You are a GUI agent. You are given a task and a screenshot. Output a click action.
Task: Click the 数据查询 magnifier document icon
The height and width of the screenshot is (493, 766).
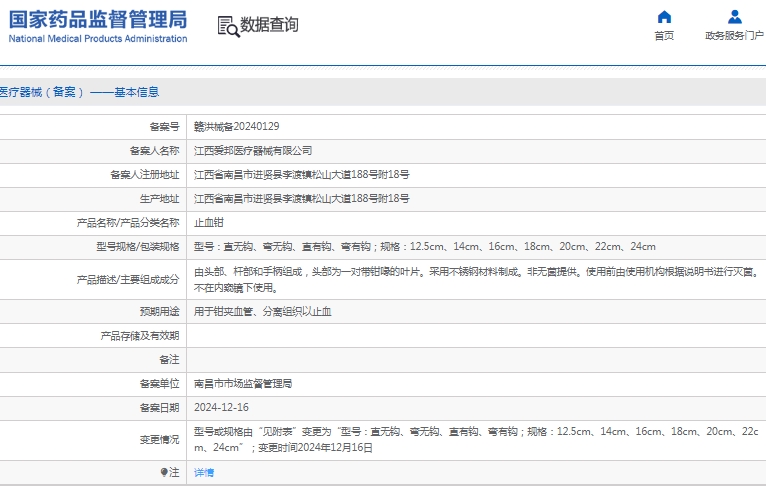[228, 26]
